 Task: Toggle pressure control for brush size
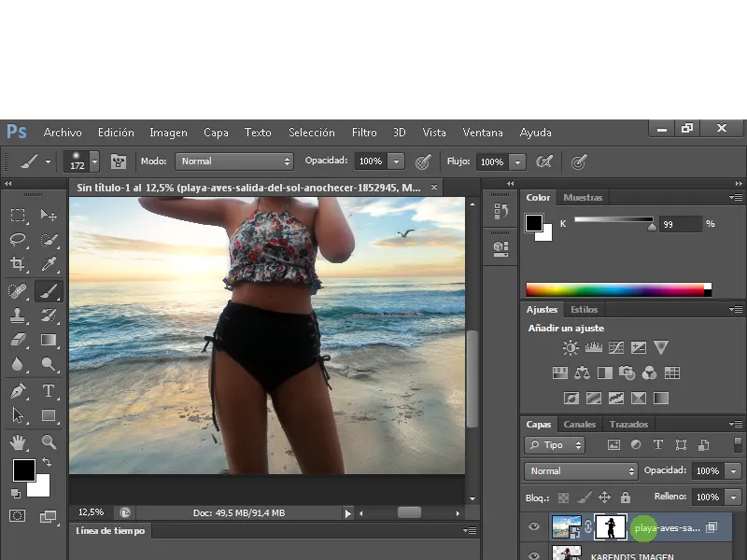click(x=579, y=161)
